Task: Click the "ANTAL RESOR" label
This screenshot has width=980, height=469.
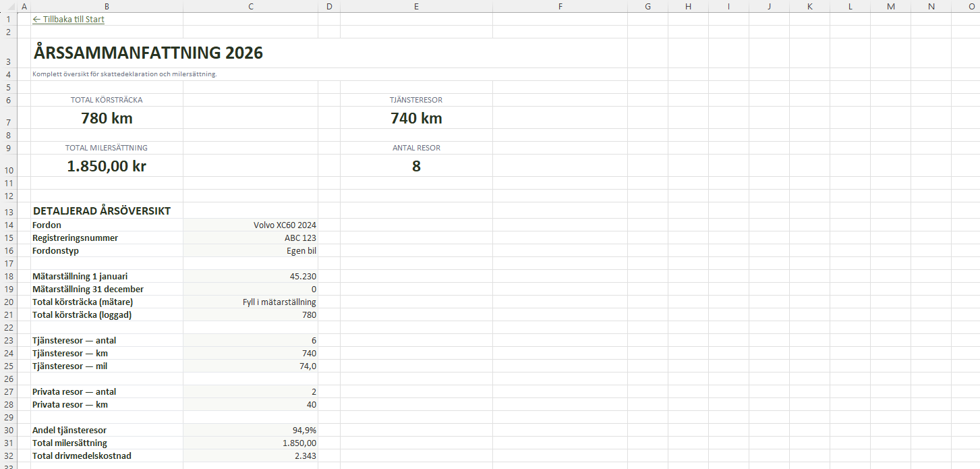Action: [x=416, y=148]
